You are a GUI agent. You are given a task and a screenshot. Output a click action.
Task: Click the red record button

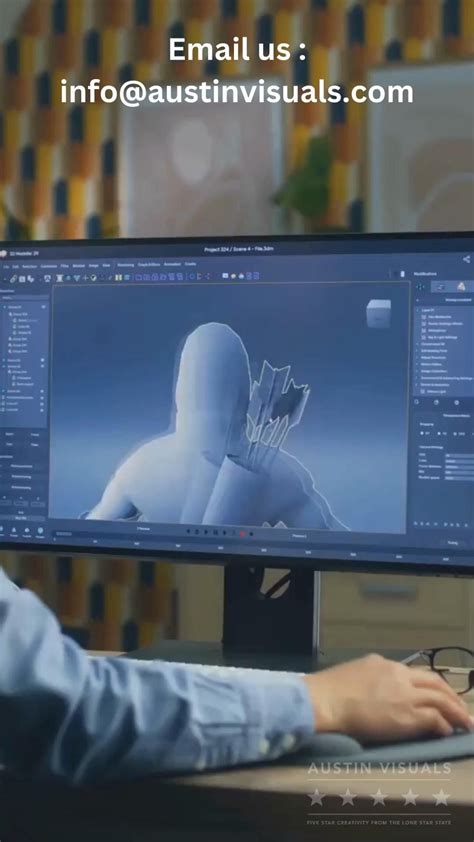click(242, 533)
